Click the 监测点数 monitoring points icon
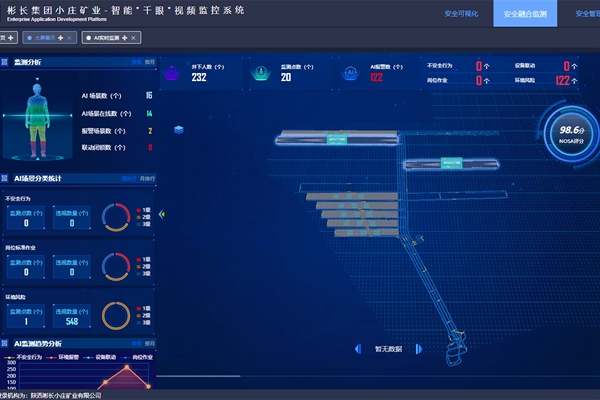600x400 pixels. click(261, 72)
